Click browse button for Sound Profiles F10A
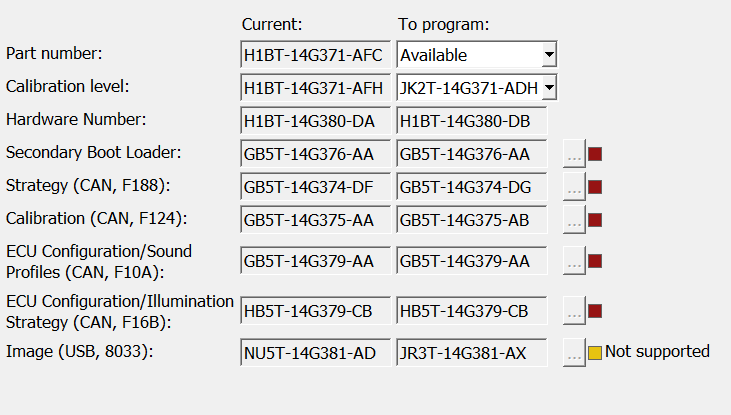This screenshot has width=731, height=415. [573, 262]
